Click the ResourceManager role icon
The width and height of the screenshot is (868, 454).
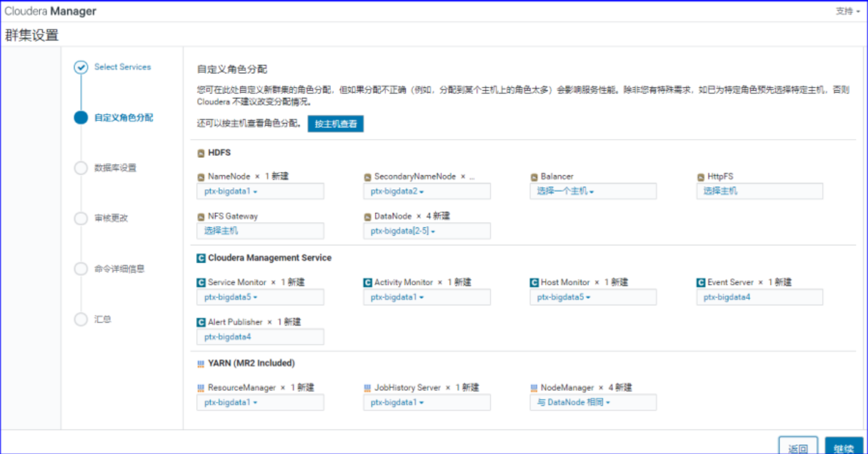201,388
